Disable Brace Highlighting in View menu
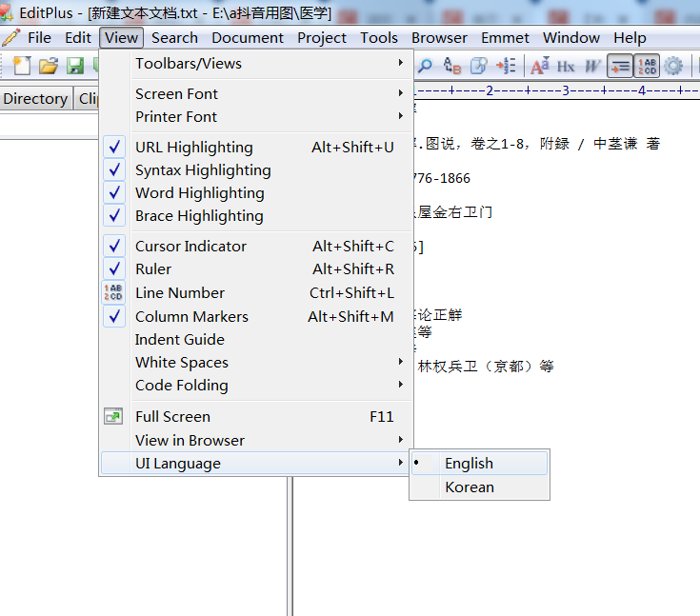700x616 pixels. tap(199, 216)
